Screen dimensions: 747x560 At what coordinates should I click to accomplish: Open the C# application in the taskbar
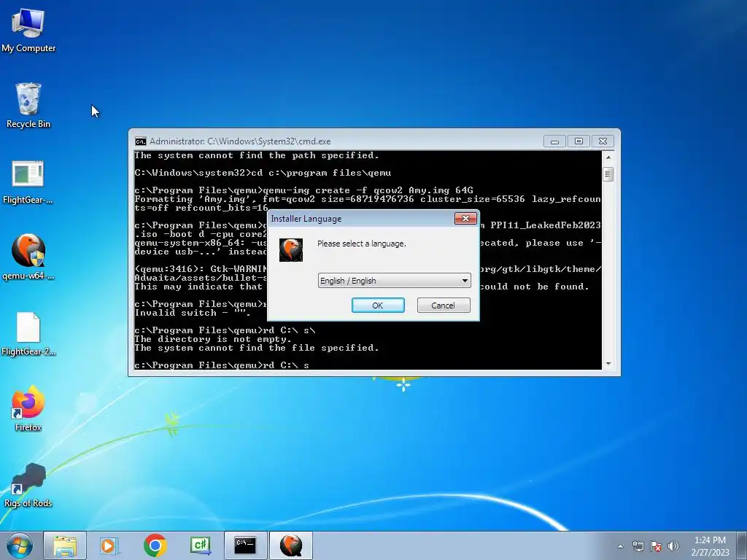click(200, 545)
